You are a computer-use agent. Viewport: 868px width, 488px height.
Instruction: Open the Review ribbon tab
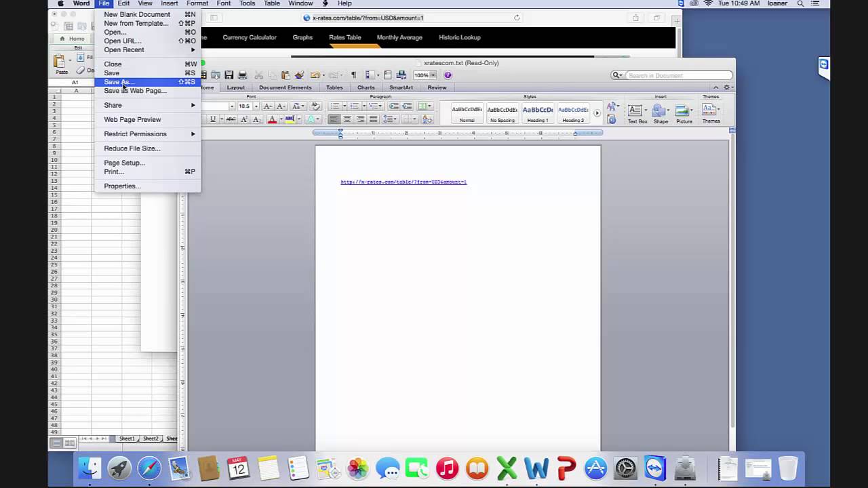point(437,87)
